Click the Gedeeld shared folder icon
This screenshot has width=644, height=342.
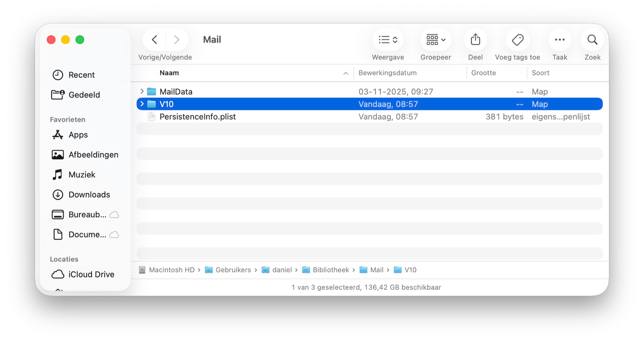(58, 95)
